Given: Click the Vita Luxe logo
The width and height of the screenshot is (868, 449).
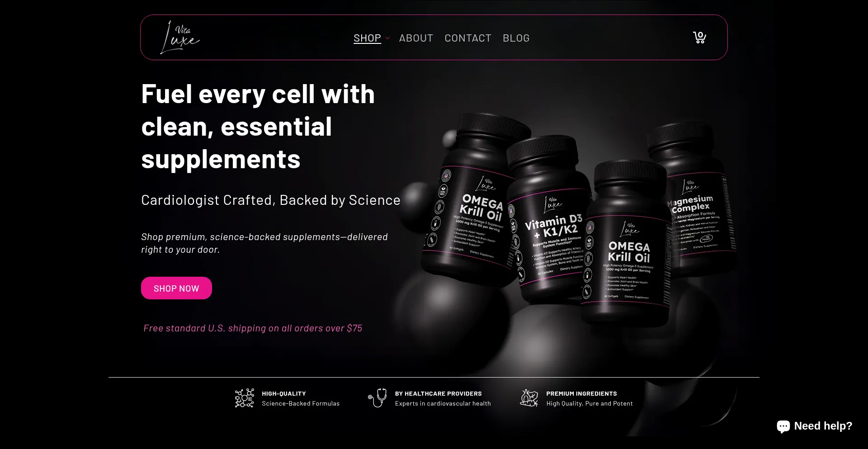Looking at the screenshot, I should click(180, 38).
